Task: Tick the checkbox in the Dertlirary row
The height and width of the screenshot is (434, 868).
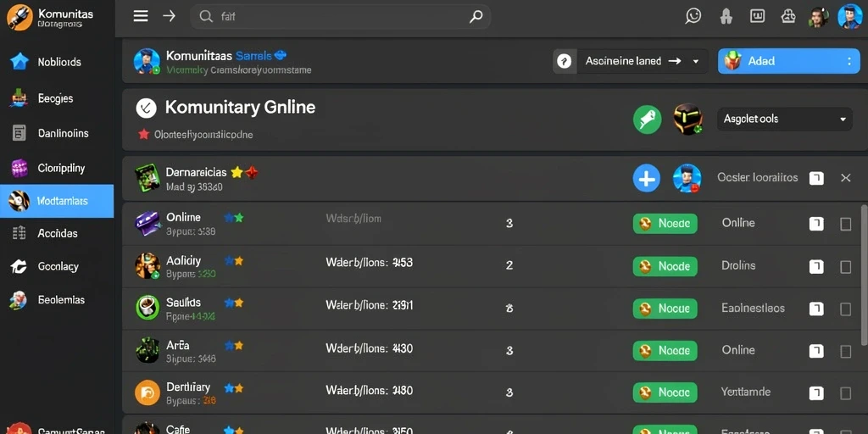Action: click(846, 393)
